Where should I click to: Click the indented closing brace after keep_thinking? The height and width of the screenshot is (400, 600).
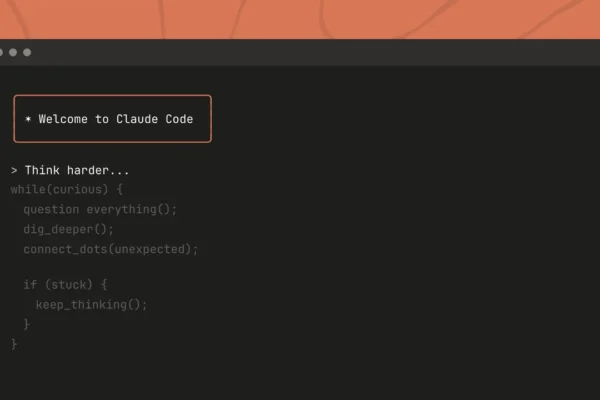click(27, 324)
